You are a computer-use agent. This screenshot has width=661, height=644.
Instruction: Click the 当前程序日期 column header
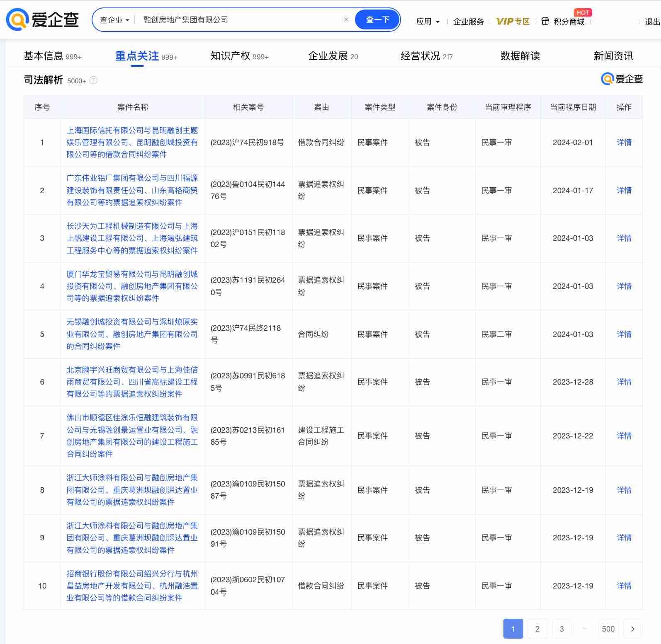(x=573, y=107)
